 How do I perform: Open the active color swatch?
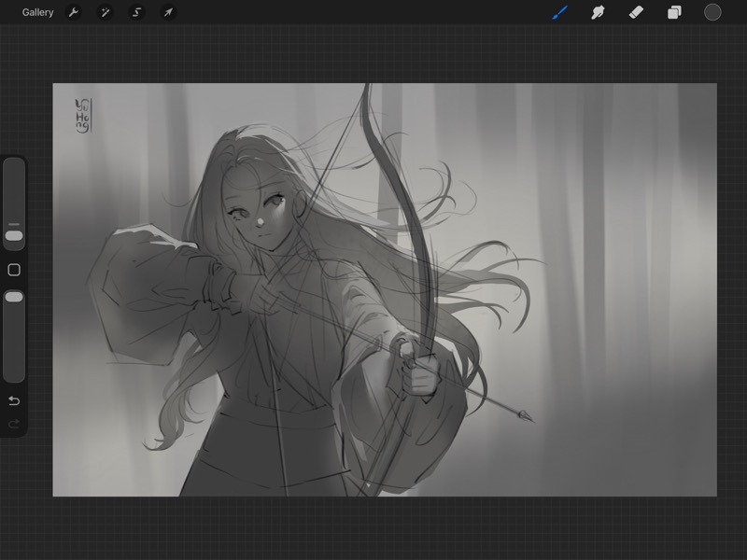click(712, 12)
